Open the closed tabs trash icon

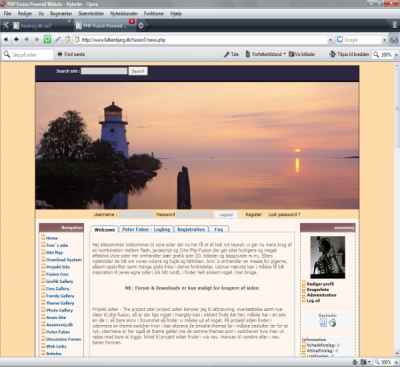point(394,25)
